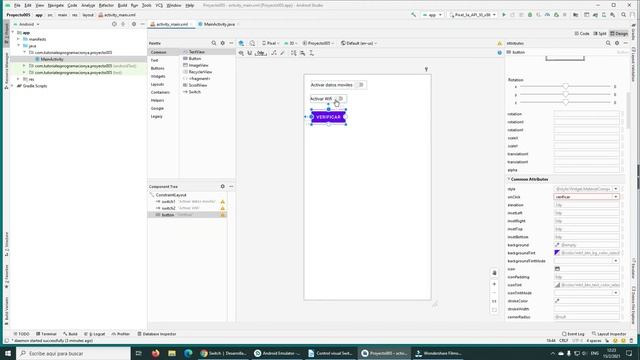This screenshot has width=640, height=360.
Task: Toggle the view options eye icon in design toolbar
Action: click(241, 53)
